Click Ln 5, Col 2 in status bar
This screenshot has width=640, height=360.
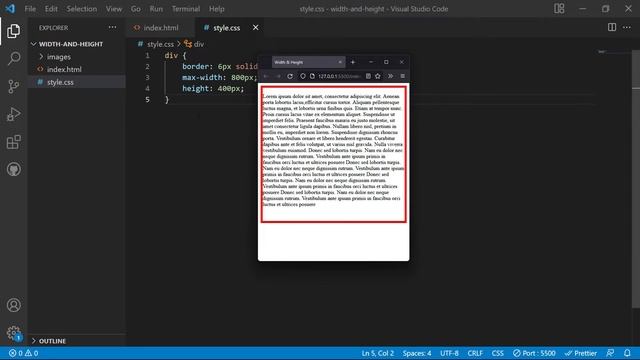tap(378, 353)
